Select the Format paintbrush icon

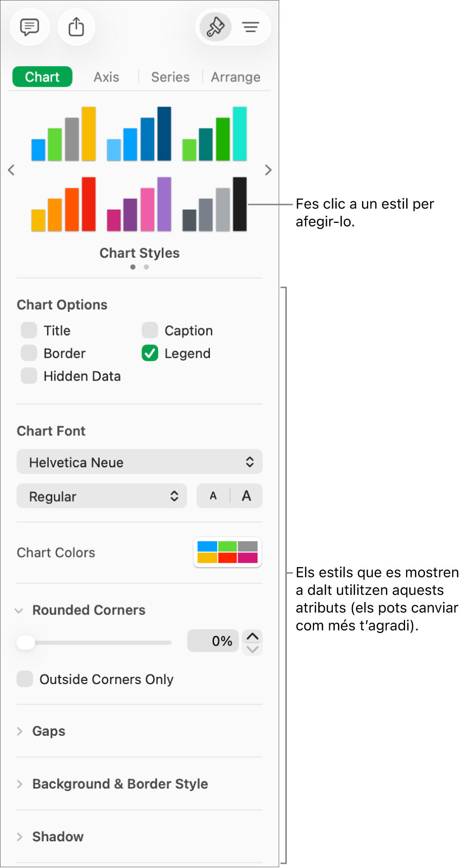click(x=215, y=27)
